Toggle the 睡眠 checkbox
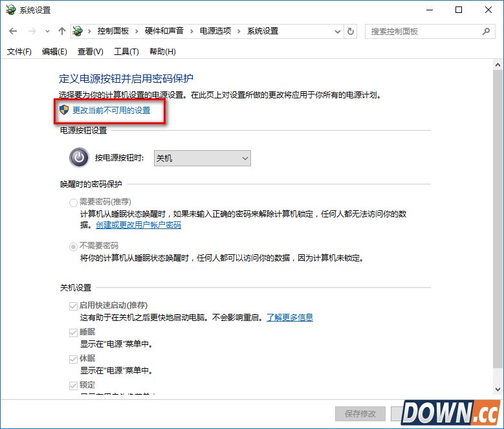The height and width of the screenshot is (429, 504). [x=73, y=333]
